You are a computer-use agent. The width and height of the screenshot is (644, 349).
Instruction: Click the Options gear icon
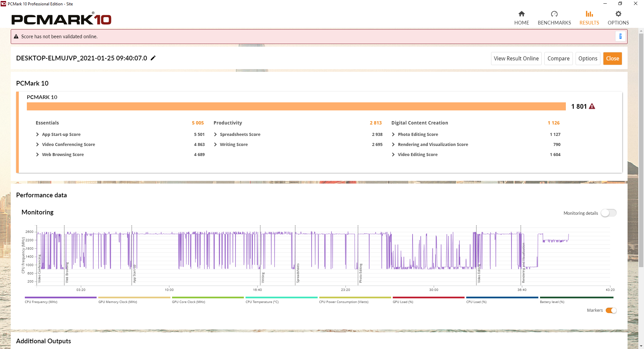coord(618,14)
